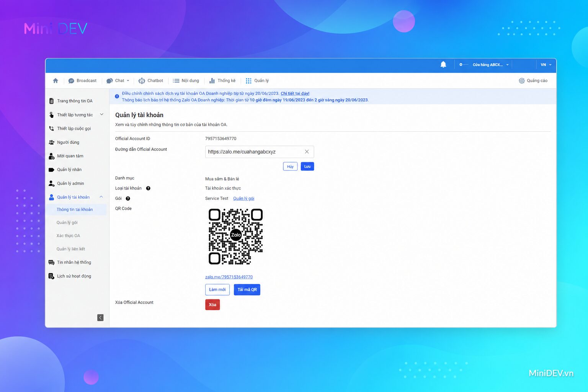The width and height of the screenshot is (588, 392).
Task: Click the Tải mã QR download button
Action: [x=247, y=290]
